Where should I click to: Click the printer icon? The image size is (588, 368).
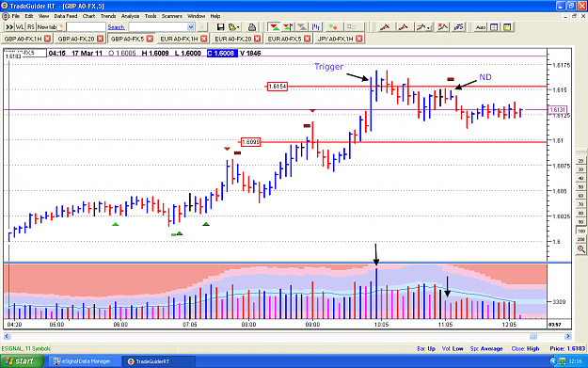click(252, 27)
